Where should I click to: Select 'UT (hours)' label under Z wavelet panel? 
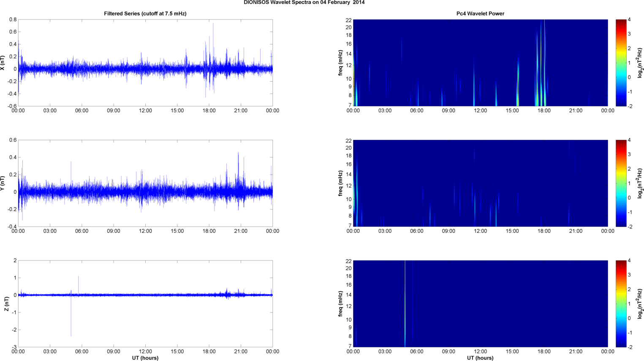coord(480,358)
